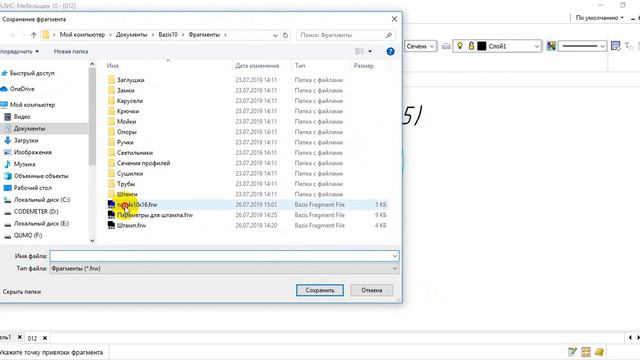The height and width of the screenshot is (360, 640).
Task: Select the Замки folder
Action: 125,90
